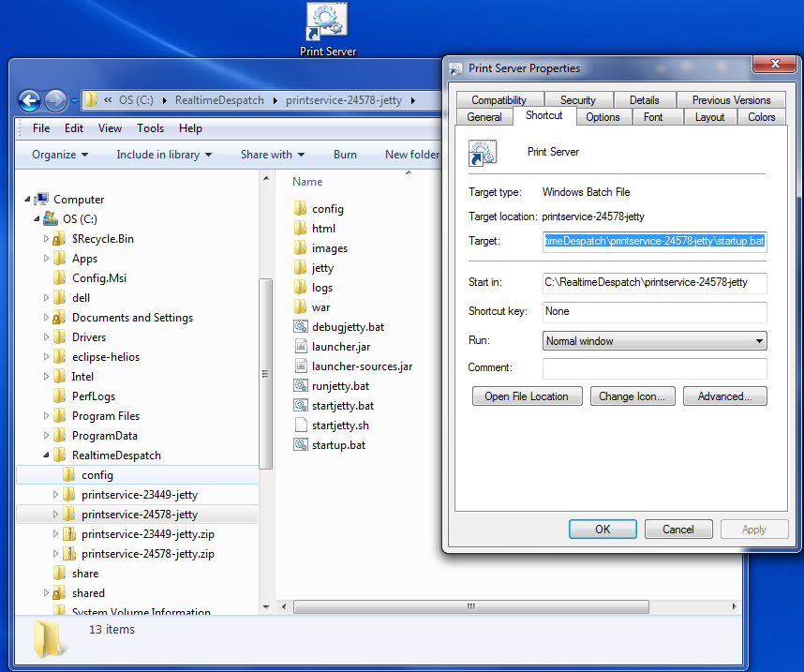Open the Tools menu

pos(150,128)
